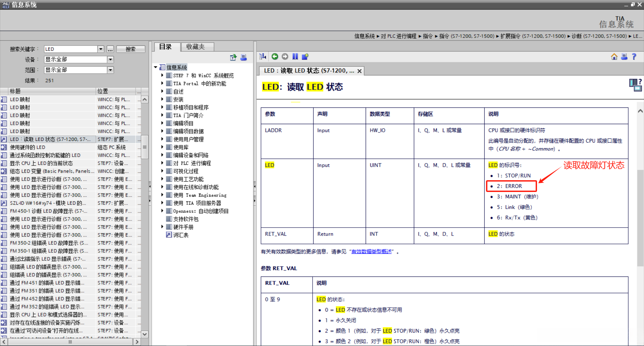Image resolution: width=644 pixels, height=346 pixels.
Task: Toggle the navigation tree display icon
Action: pos(263,57)
